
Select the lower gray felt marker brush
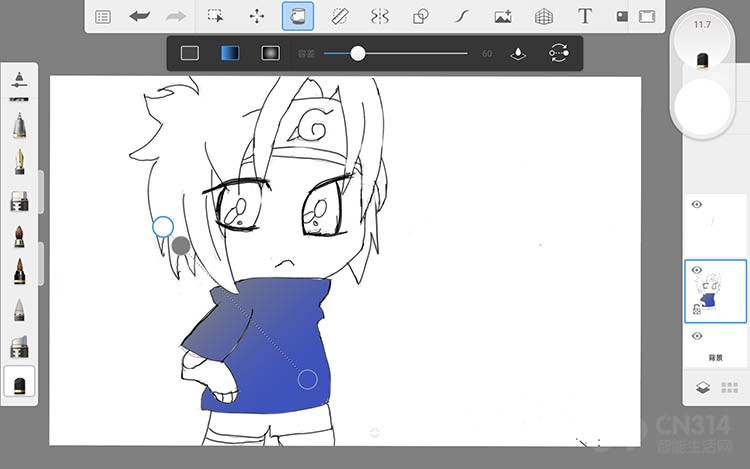click(x=19, y=347)
